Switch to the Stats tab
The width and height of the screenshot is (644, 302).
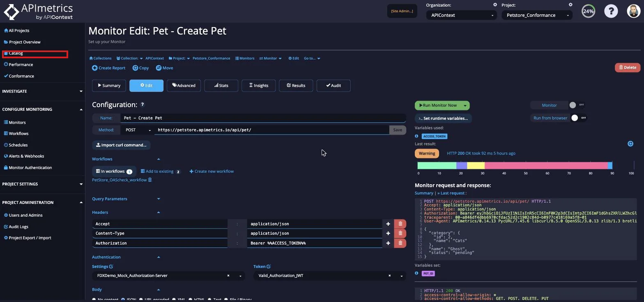[221, 85]
